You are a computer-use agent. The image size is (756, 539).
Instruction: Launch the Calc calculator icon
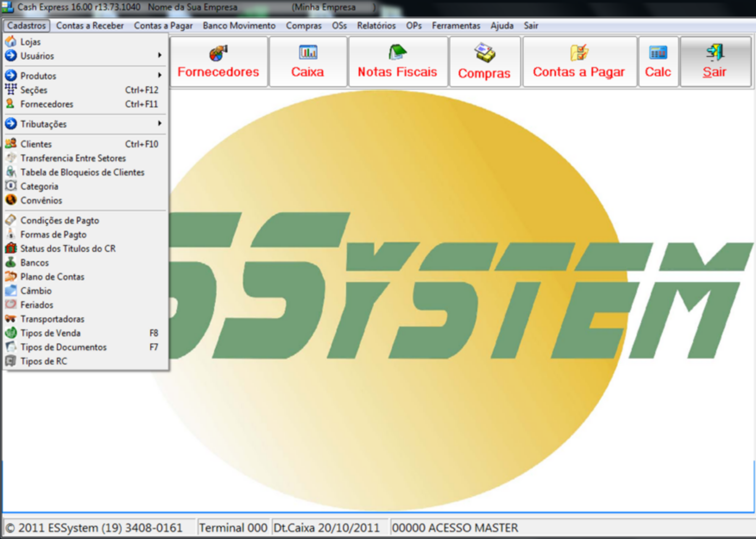tap(658, 53)
